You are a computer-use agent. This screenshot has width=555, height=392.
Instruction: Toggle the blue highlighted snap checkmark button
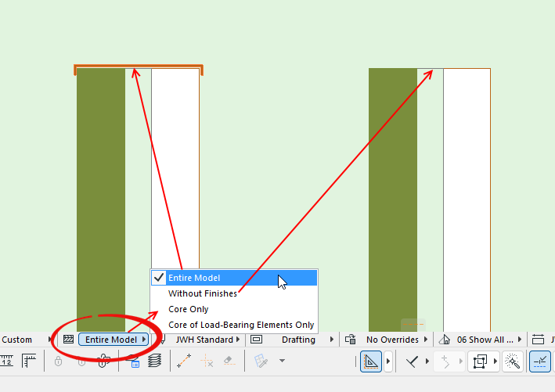540,361
